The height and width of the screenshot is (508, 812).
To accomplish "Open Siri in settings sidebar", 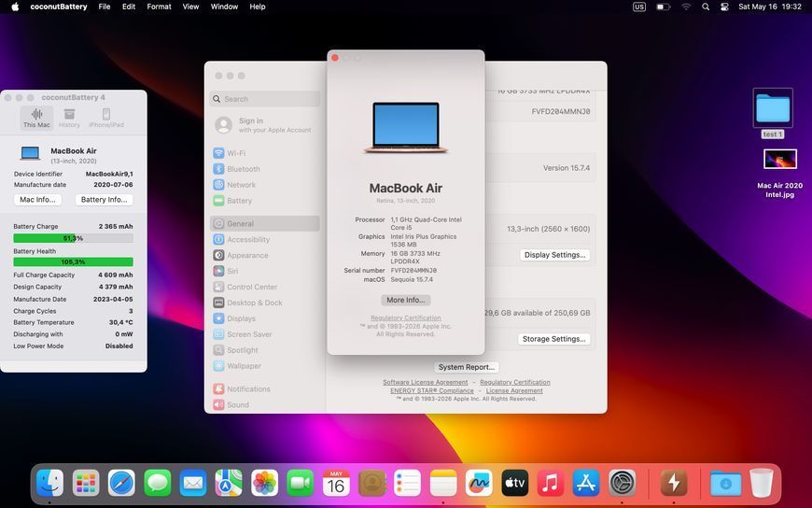I will [x=265, y=271].
